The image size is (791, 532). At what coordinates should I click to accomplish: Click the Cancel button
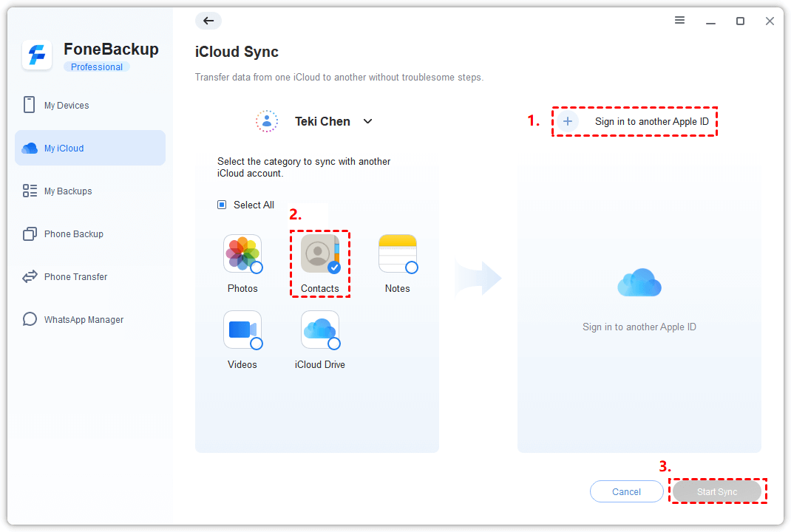coord(626,491)
